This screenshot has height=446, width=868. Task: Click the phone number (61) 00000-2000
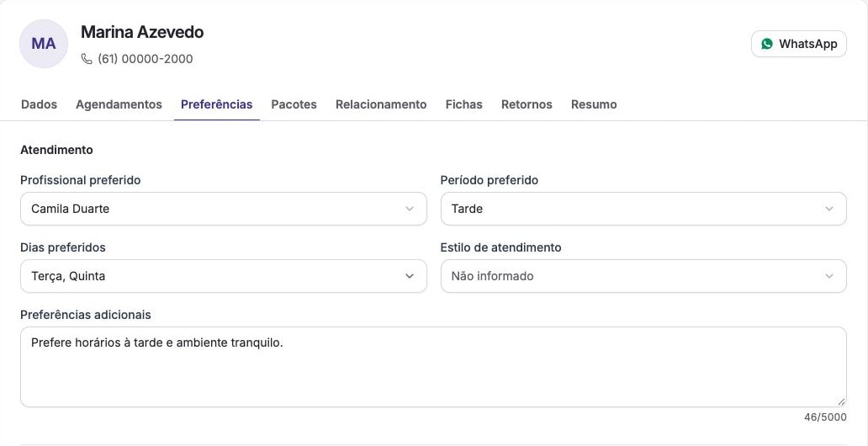coord(145,59)
